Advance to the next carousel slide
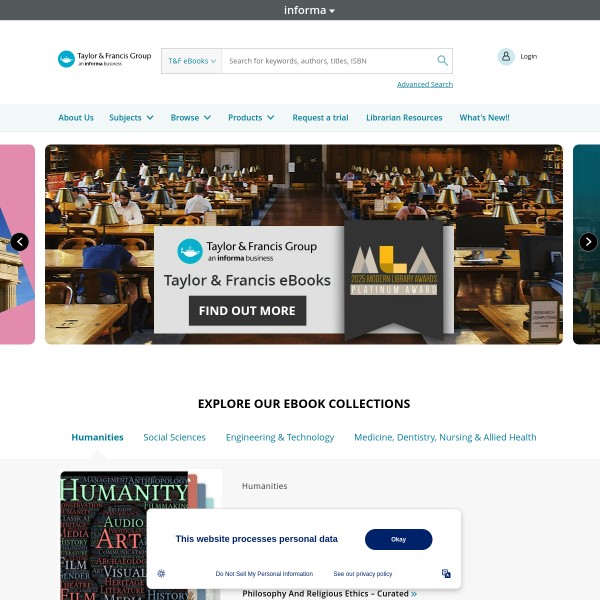The height and width of the screenshot is (600, 600). tap(588, 242)
